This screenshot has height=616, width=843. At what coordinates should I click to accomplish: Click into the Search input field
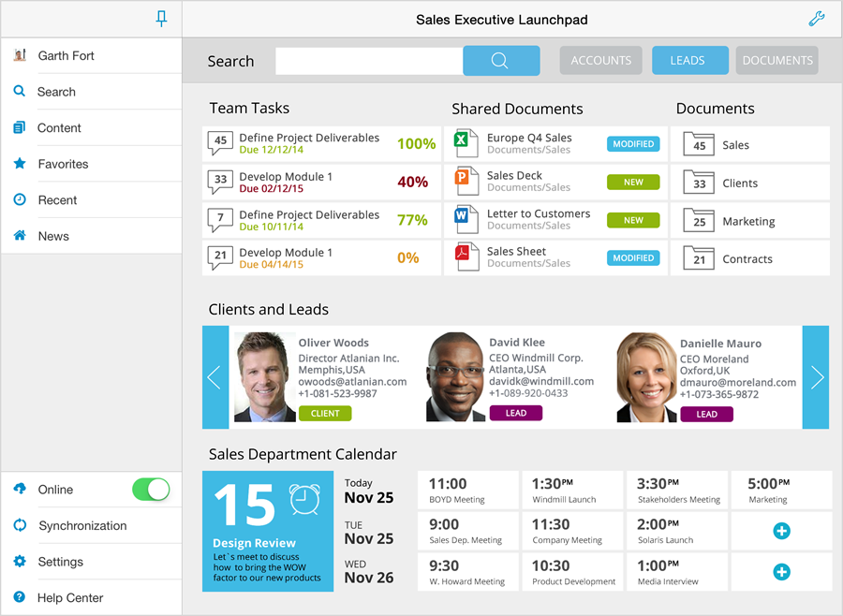pyautogui.click(x=369, y=61)
